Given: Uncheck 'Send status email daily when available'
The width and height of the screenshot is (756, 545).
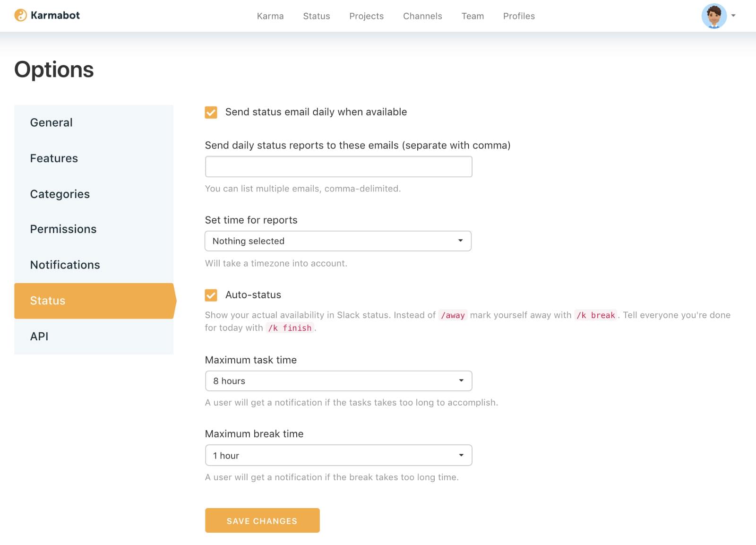Looking at the screenshot, I should point(211,112).
